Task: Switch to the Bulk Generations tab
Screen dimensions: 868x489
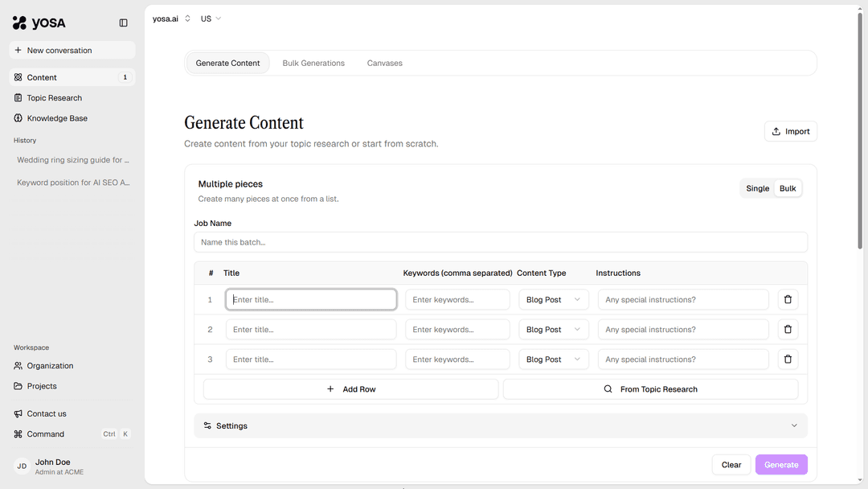Action: (313, 62)
